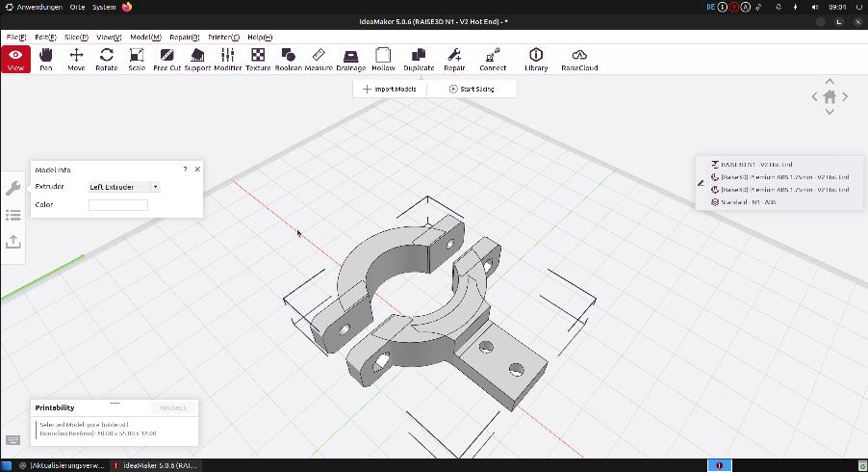Open the Texture tool

pos(258,60)
